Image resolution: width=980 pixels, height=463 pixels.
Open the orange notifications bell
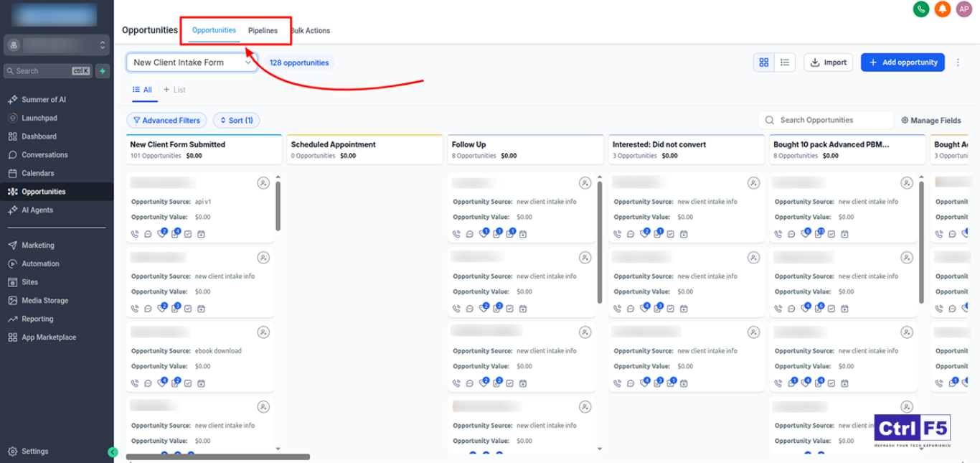(x=942, y=9)
